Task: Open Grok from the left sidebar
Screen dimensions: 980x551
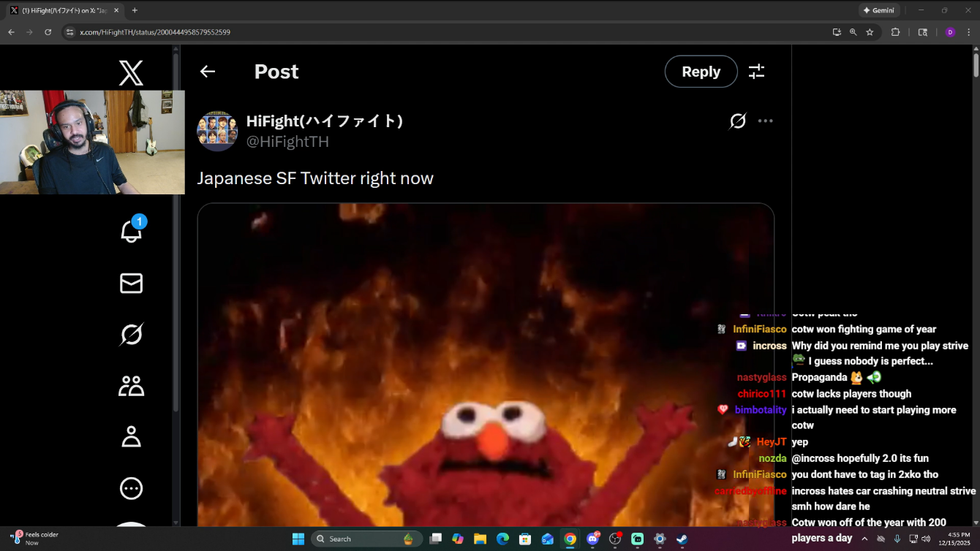Action: click(x=132, y=335)
